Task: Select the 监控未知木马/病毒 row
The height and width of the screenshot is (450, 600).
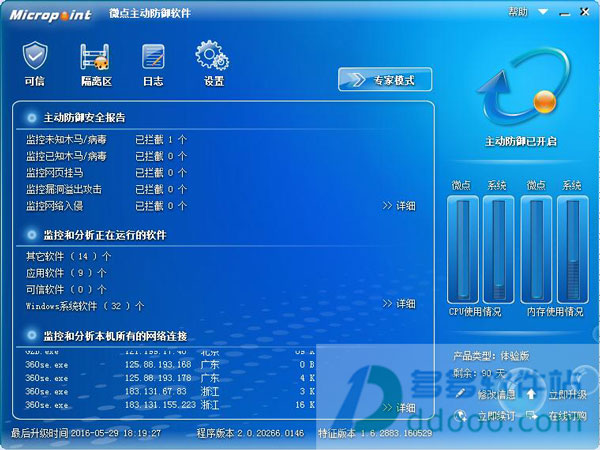Action: coord(106,140)
